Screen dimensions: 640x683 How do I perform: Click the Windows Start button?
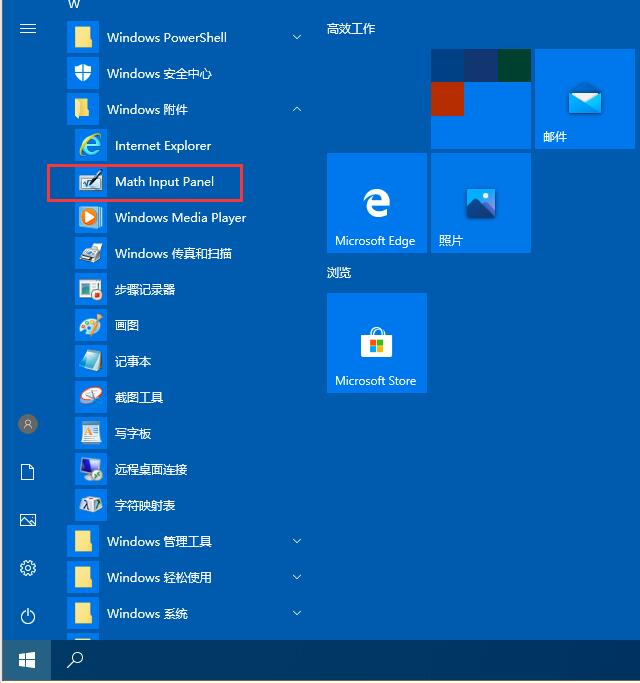coord(27,660)
